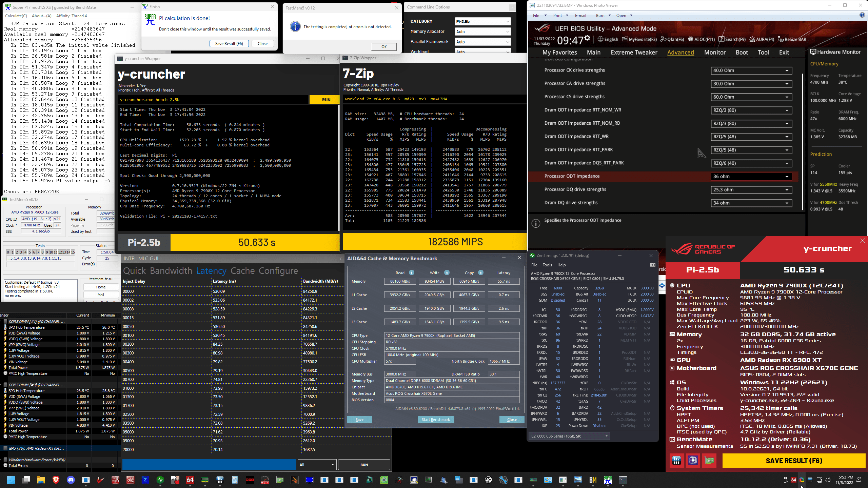This screenshot has height=488, width=868.
Task: Open the MPT taskbar icon
Action: 250,480
